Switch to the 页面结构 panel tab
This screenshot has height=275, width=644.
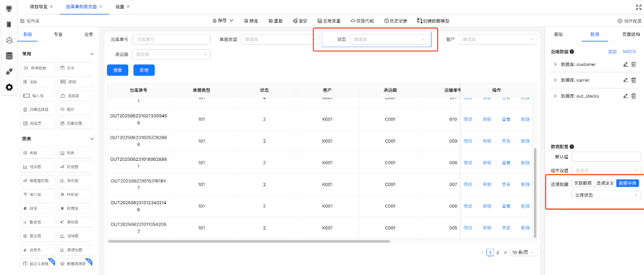[631, 34]
